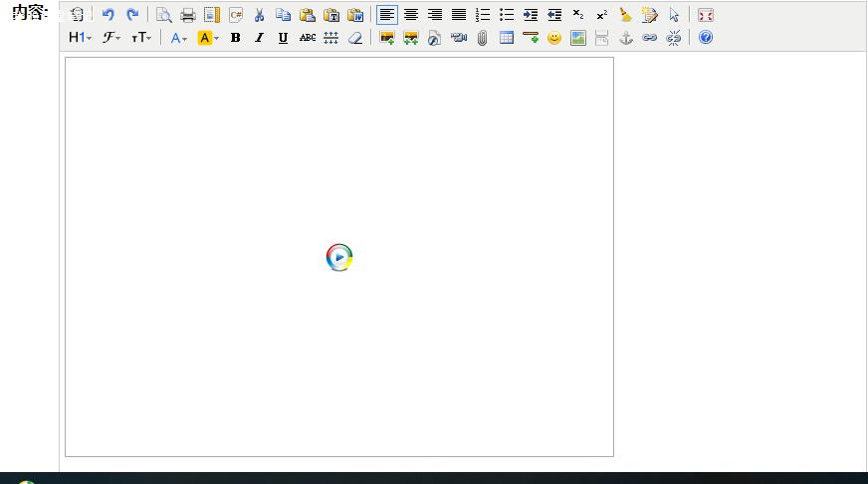This screenshot has width=868, height=484.
Task: Open the yellow highlight color picker
Action: pyautogui.click(x=208, y=38)
